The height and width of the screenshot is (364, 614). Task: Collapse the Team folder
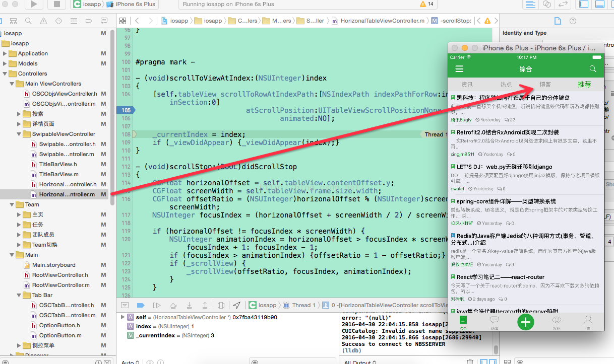[x=12, y=204]
